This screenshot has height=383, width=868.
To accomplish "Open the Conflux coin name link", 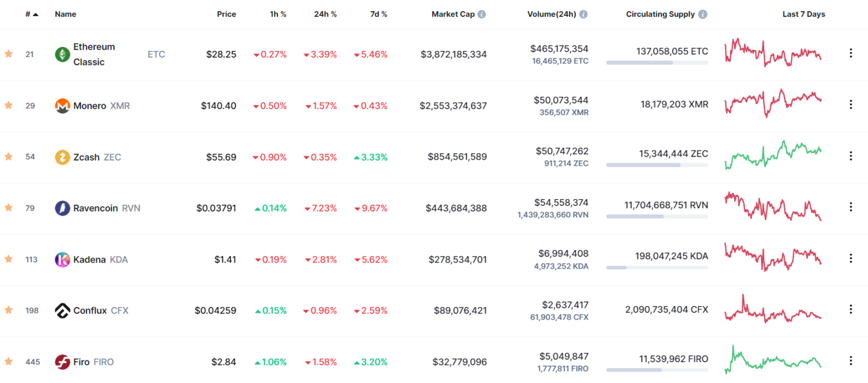I will (x=90, y=311).
